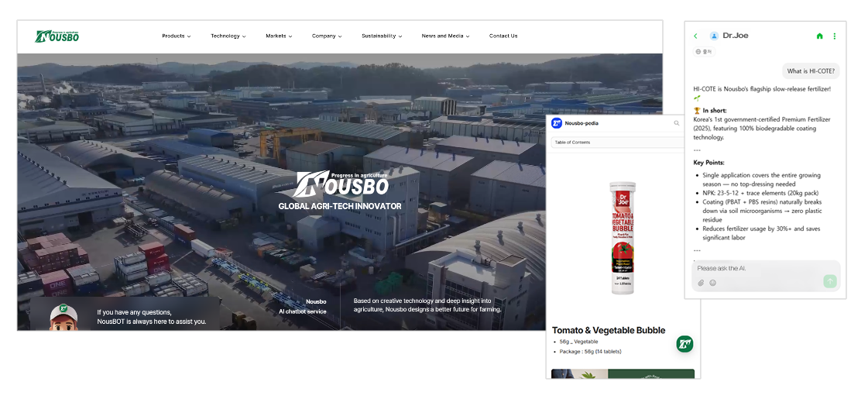Expand the Products menu chevron
The height and width of the screenshot is (399, 868).
pyautogui.click(x=189, y=36)
